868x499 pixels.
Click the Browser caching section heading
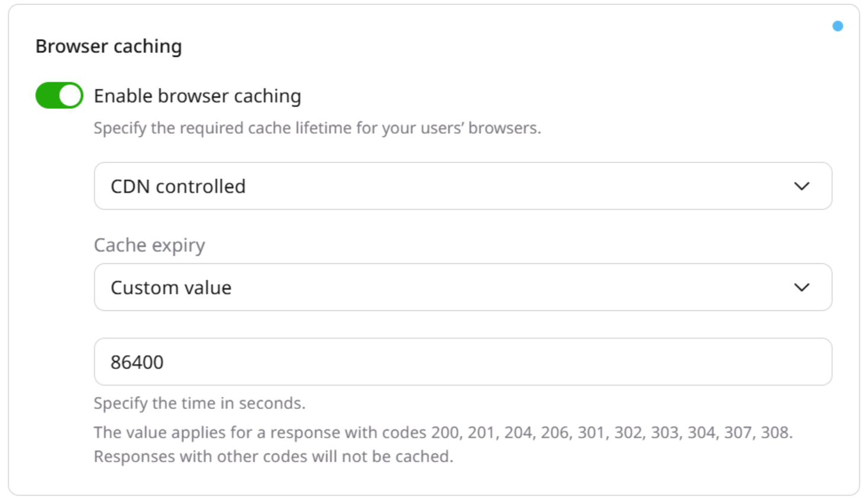109,46
